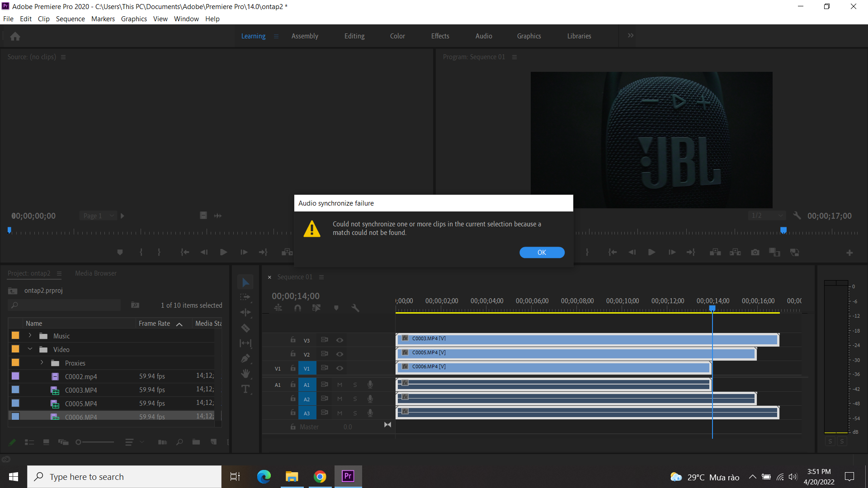Open Sequence 01 timeline panel menu

click(321, 277)
